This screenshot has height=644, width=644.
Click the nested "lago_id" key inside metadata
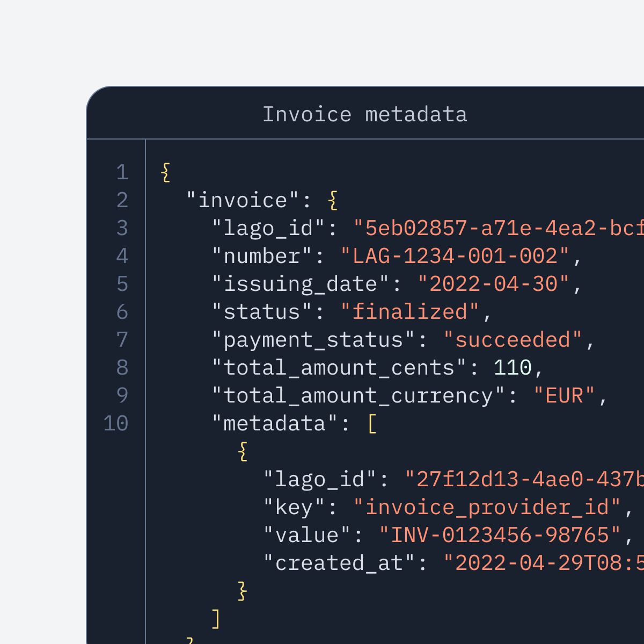click(320, 479)
